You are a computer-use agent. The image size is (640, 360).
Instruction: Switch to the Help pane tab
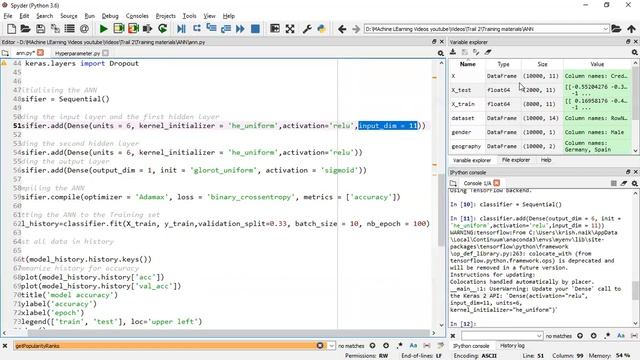click(546, 160)
